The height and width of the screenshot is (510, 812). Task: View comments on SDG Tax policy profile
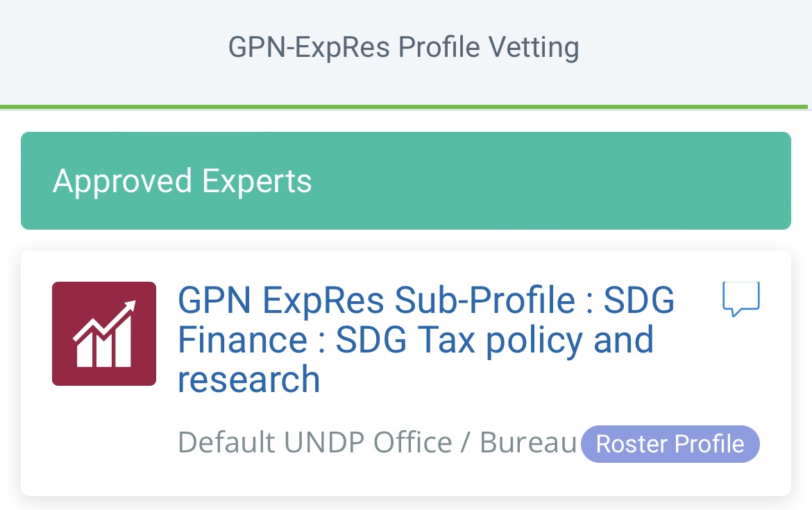741,299
